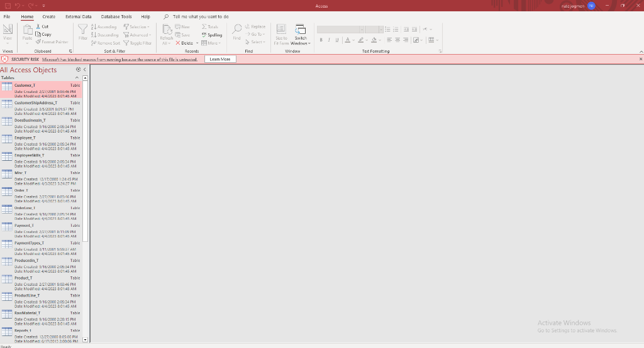Run the Spelling check

pyautogui.click(x=212, y=35)
